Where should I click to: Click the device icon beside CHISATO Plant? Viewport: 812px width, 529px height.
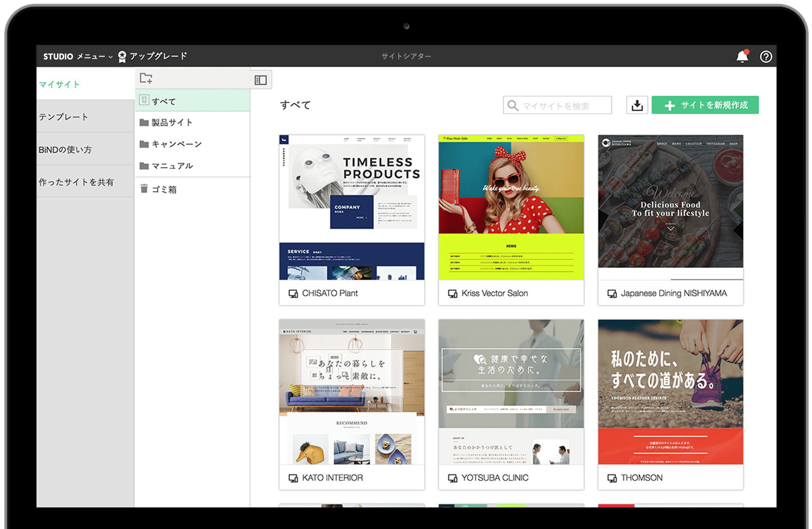293,294
